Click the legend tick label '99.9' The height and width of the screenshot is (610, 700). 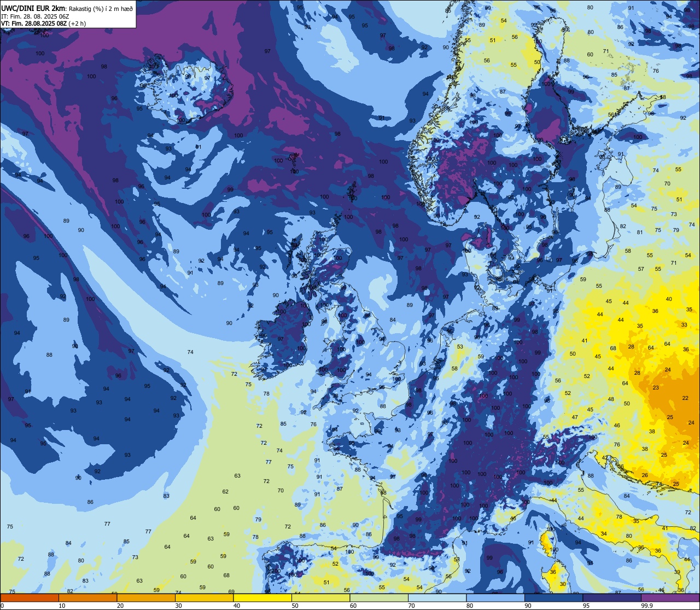click(647, 606)
